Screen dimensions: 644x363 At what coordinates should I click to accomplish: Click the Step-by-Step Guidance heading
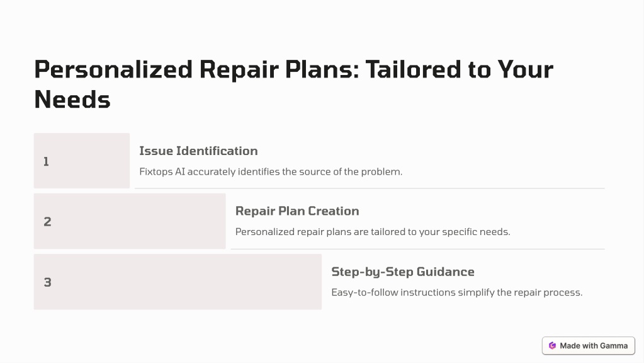click(x=403, y=272)
